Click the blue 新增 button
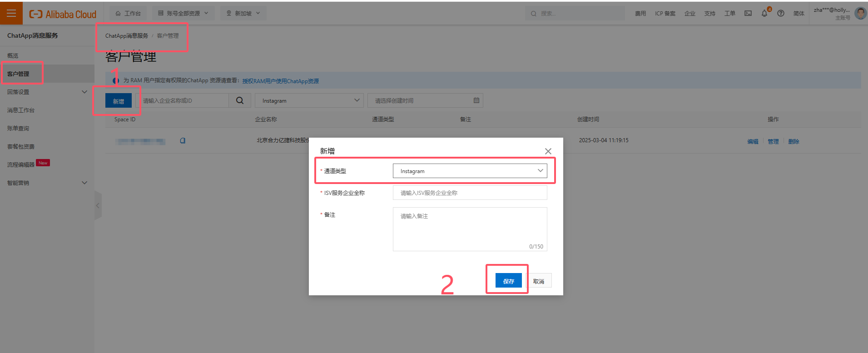The height and width of the screenshot is (353, 868). pyautogui.click(x=119, y=101)
